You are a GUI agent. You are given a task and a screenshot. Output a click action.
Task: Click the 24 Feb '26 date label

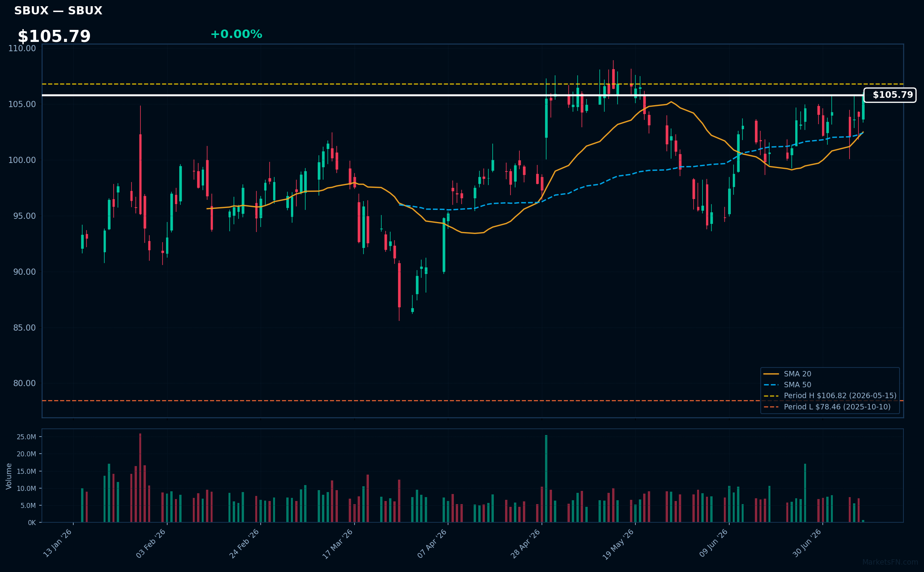coord(244,543)
